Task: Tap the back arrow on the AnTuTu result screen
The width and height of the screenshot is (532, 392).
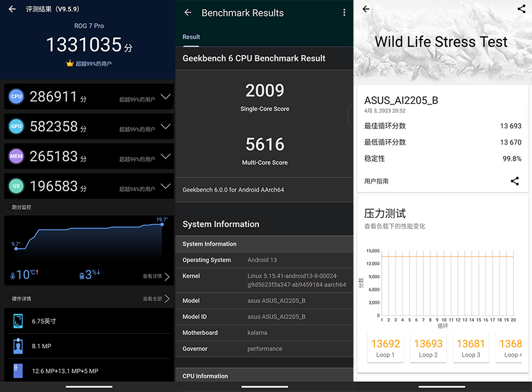Action: (x=12, y=8)
